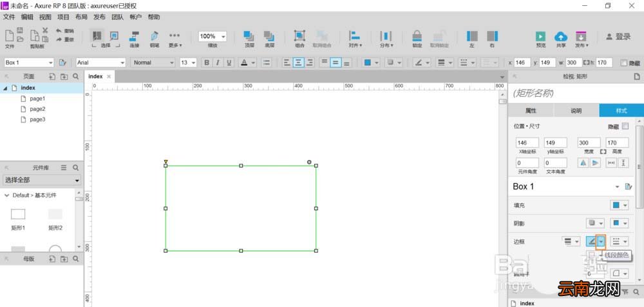Click the Group (组合) icon

(299, 36)
